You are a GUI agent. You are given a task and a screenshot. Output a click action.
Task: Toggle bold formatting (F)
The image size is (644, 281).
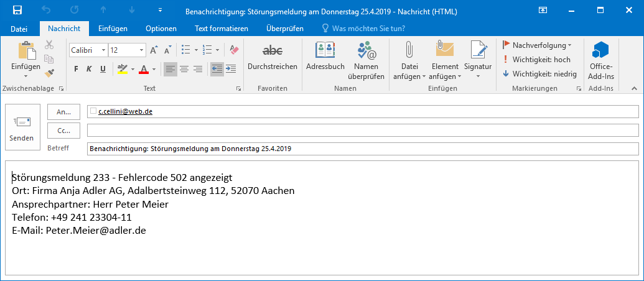(x=76, y=69)
